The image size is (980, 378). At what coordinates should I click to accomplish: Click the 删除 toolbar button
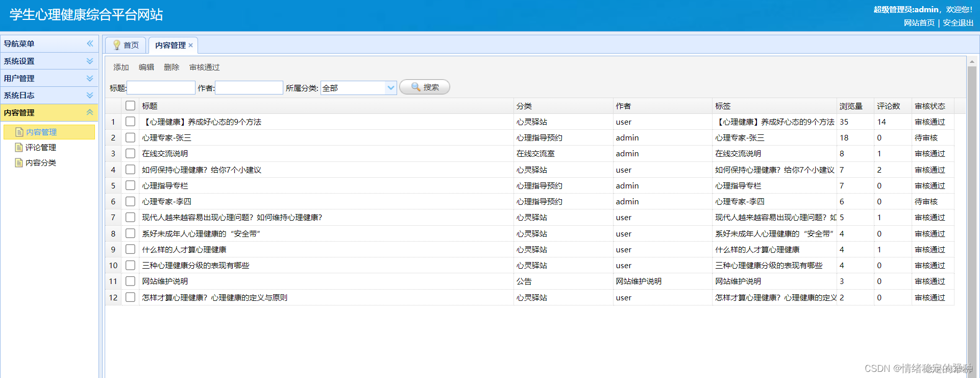(x=171, y=67)
